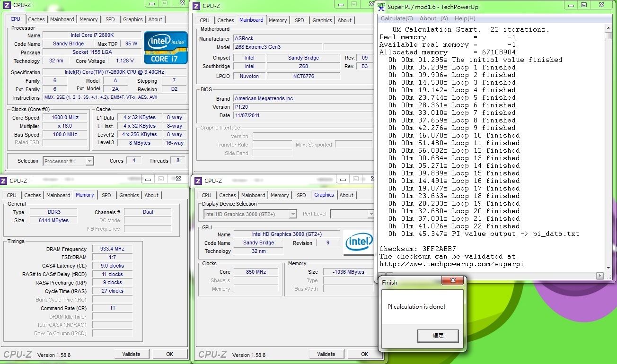Screen dimensions: 617x364
Task: Open Caches tab in CPU-Z memory window
Action: point(33,195)
